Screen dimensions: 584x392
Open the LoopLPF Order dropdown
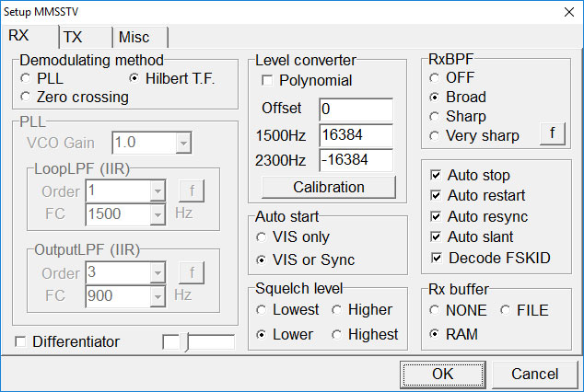[x=158, y=190]
